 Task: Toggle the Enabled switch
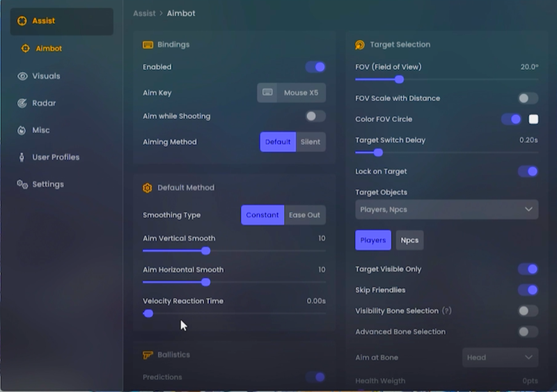pos(315,67)
